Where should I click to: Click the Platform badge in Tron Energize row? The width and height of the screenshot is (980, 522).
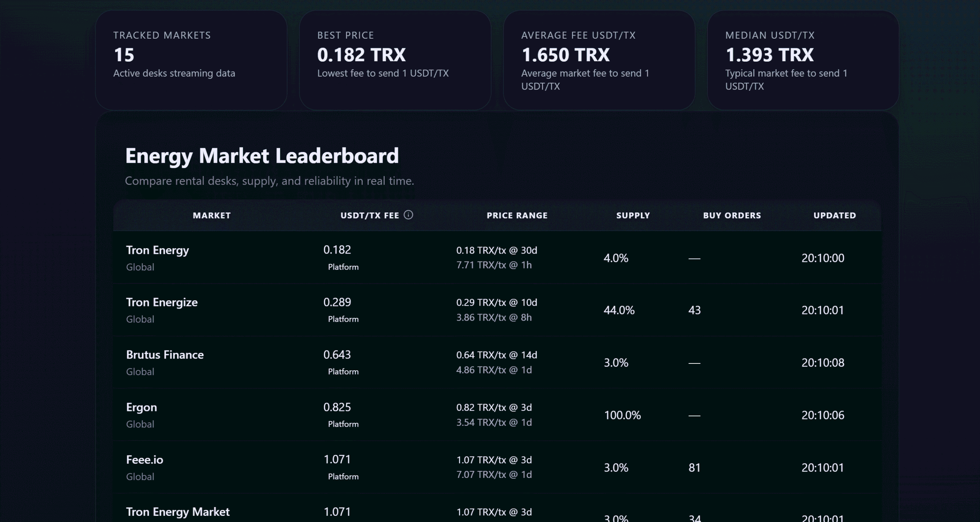343,319
